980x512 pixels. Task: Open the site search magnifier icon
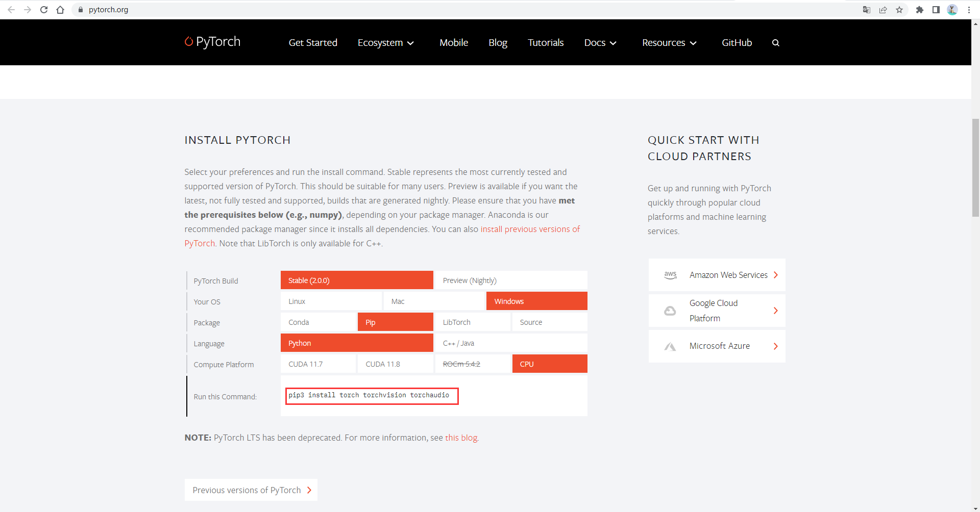pos(776,43)
